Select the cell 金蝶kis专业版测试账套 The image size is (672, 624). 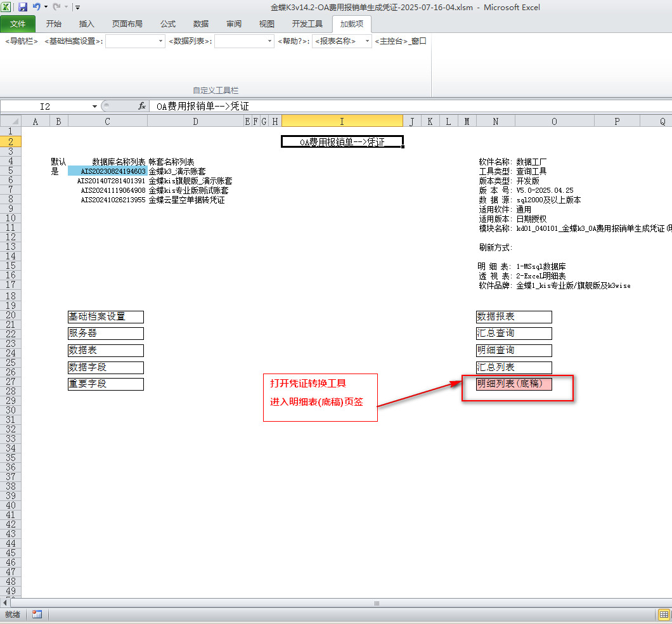pos(195,190)
